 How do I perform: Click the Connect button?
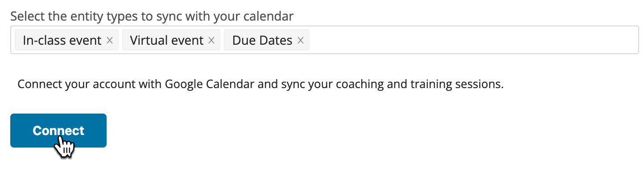[58, 131]
